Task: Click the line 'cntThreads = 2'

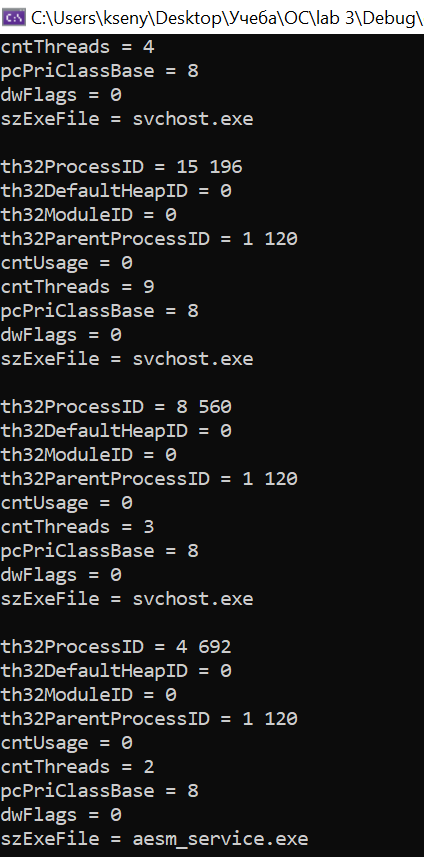Action: [77, 767]
